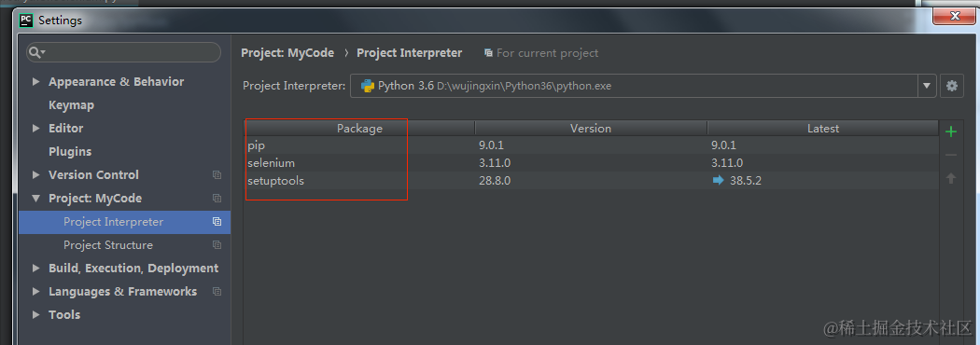Open the Tools settings label

(x=64, y=314)
